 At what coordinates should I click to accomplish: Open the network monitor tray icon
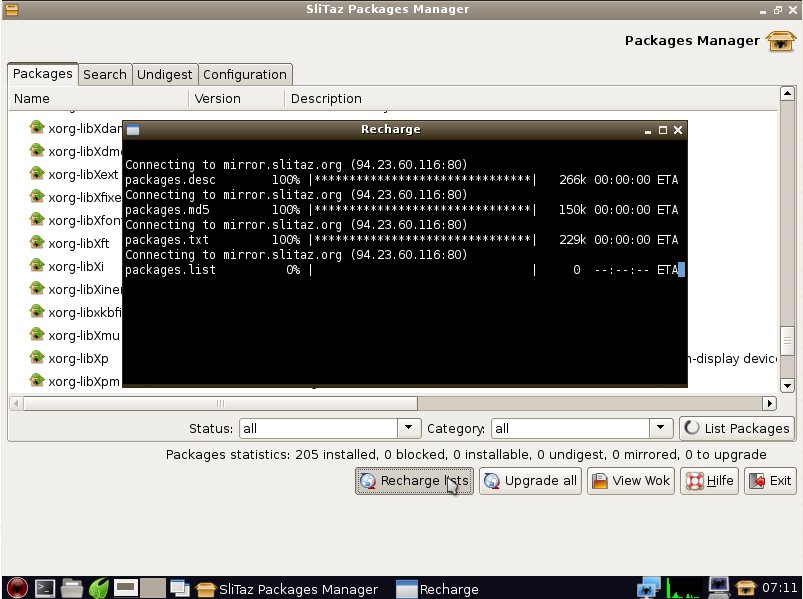click(649, 588)
